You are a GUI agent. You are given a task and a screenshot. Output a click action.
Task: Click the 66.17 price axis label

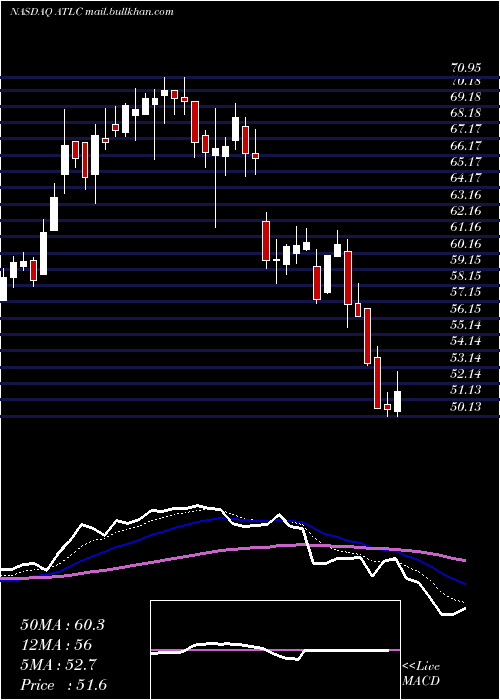466,146
